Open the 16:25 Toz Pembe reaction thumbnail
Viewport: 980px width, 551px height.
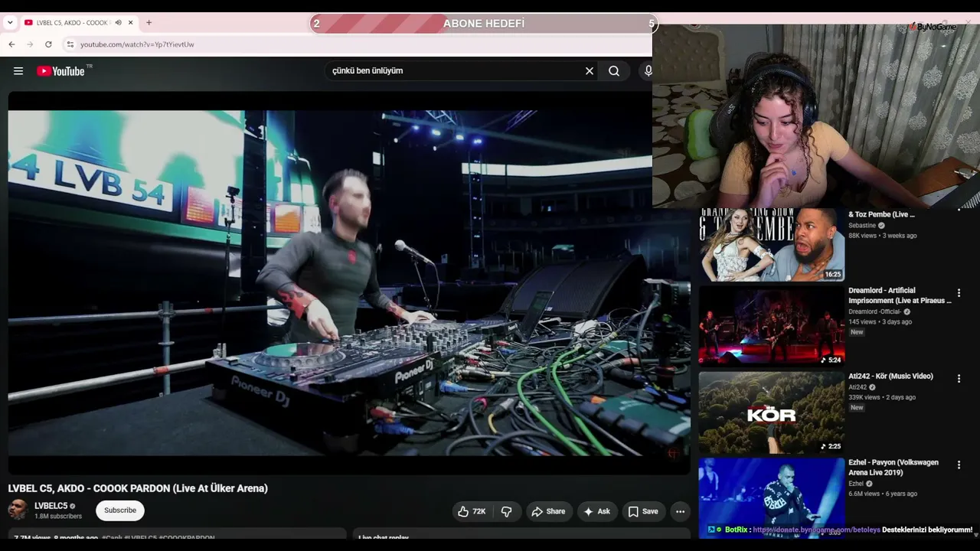[x=772, y=244]
